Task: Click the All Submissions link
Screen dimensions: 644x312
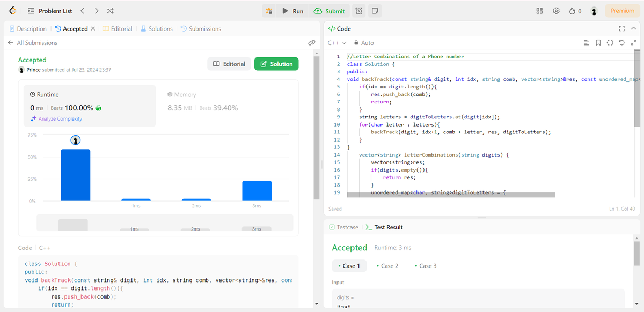Action: click(37, 43)
